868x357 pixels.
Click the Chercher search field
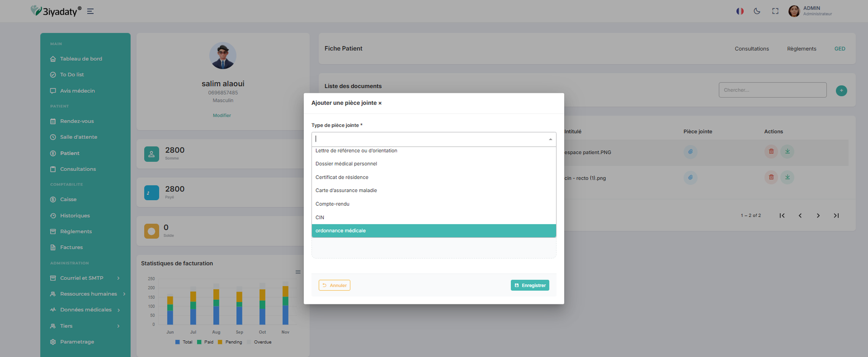772,90
